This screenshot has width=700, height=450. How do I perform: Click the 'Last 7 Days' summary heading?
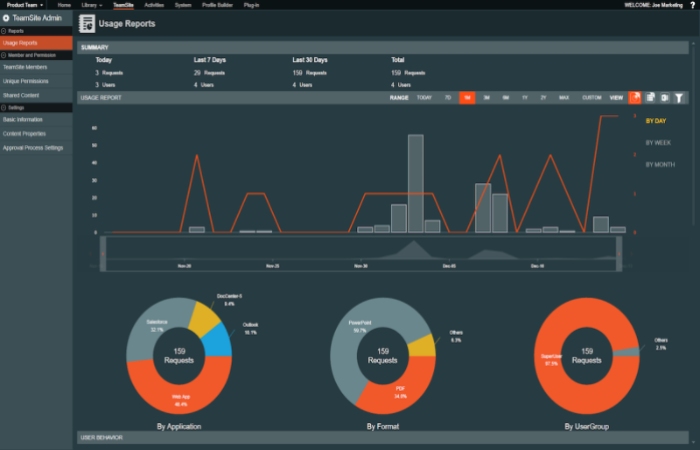(x=210, y=60)
